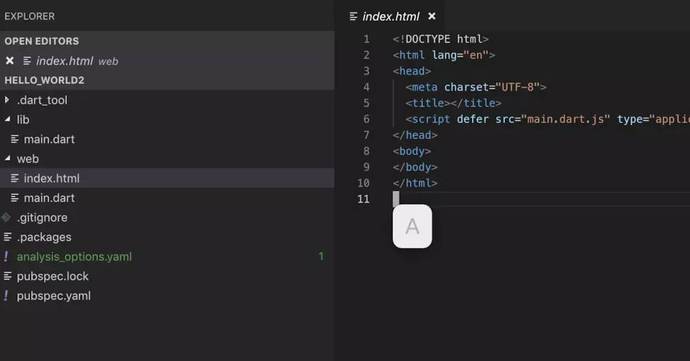Click line number 11 in the gutter
The width and height of the screenshot is (690, 361).
[x=363, y=199]
